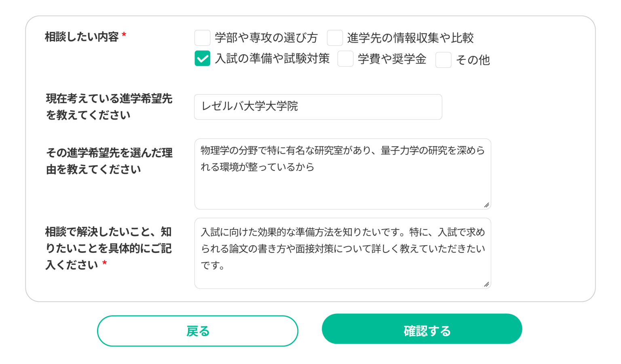Click the 進学先の情報収集や比較 option label text

pos(410,38)
